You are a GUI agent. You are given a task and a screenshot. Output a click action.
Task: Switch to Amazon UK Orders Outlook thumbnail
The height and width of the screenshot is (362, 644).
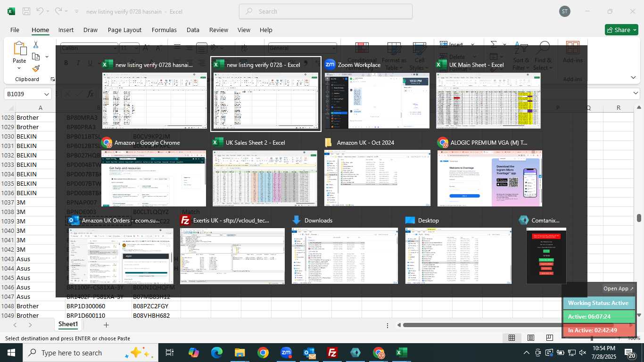click(121, 250)
